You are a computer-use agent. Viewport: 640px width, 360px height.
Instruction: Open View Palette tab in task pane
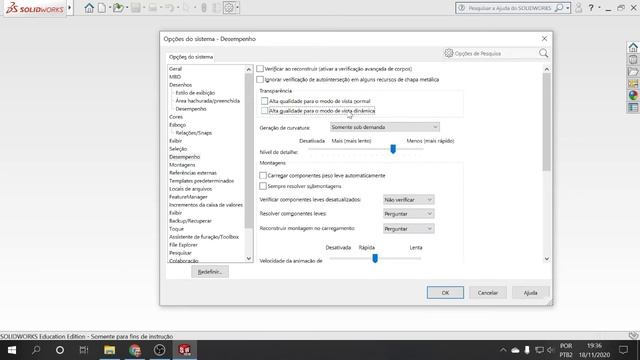[x=633, y=84]
